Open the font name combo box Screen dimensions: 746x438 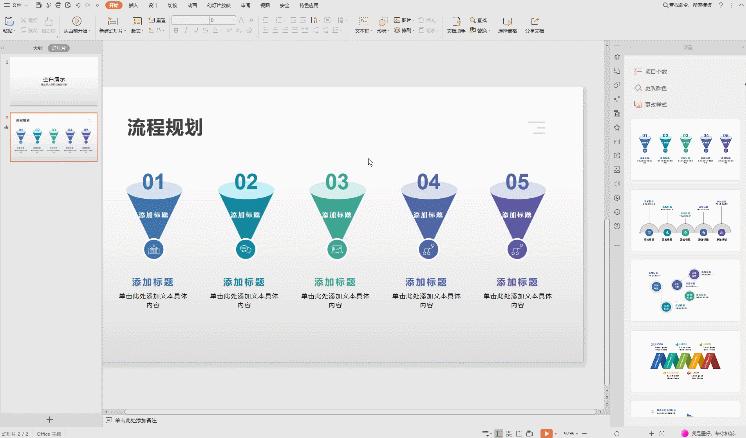190,20
